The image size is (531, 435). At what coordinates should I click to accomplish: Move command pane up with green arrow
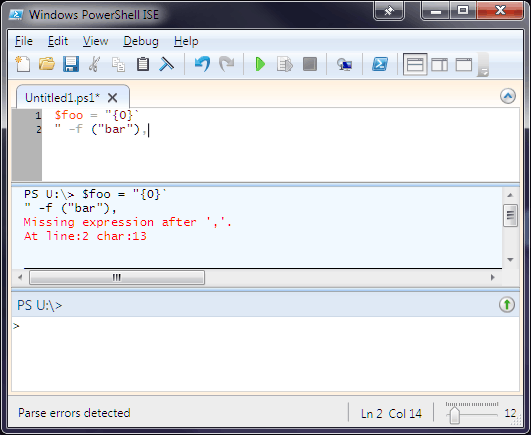pos(507,305)
